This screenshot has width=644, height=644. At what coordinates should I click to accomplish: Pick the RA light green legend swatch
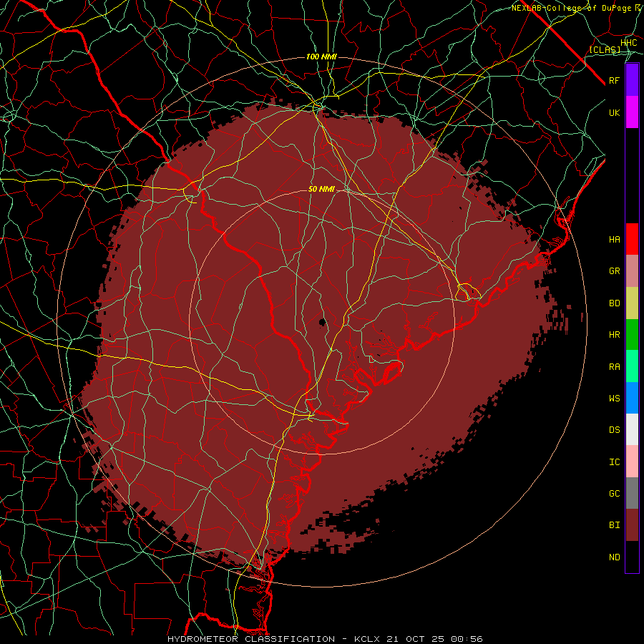[x=632, y=366]
